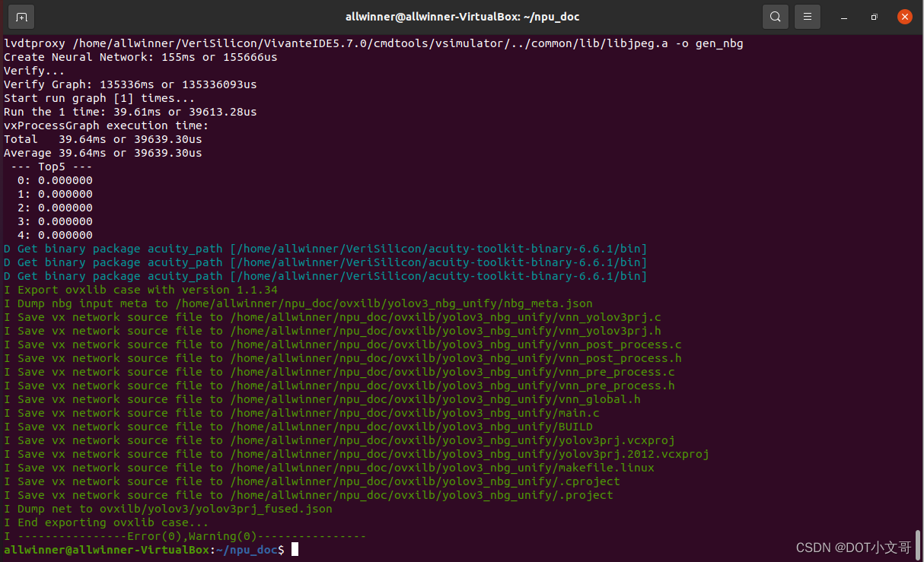Click 'End exporting ovxlib case...' line
Viewport: 924px width, 562px height.
(107, 522)
